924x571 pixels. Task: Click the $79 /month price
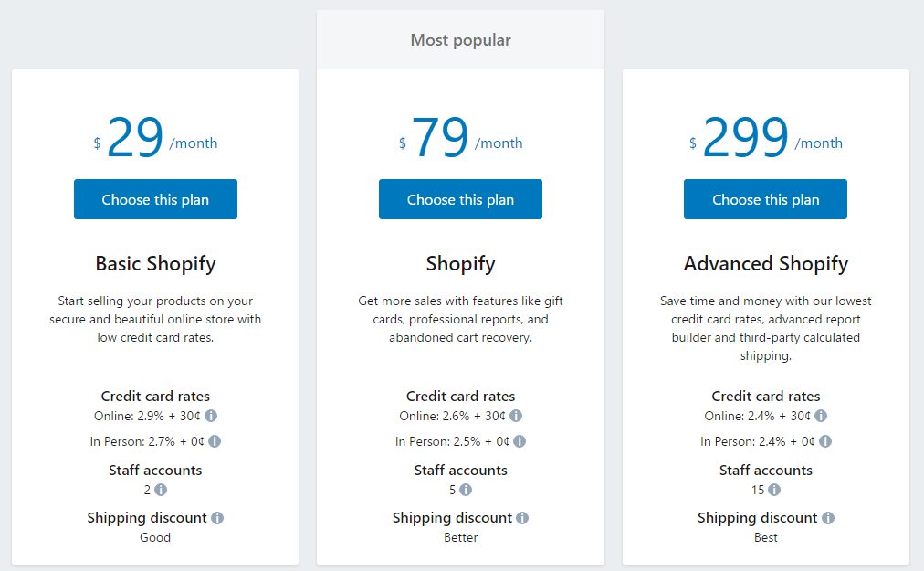click(x=460, y=137)
